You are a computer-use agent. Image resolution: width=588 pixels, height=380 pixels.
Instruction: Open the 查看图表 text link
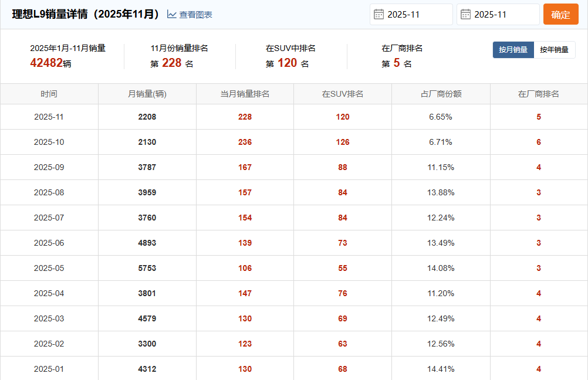coord(195,15)
